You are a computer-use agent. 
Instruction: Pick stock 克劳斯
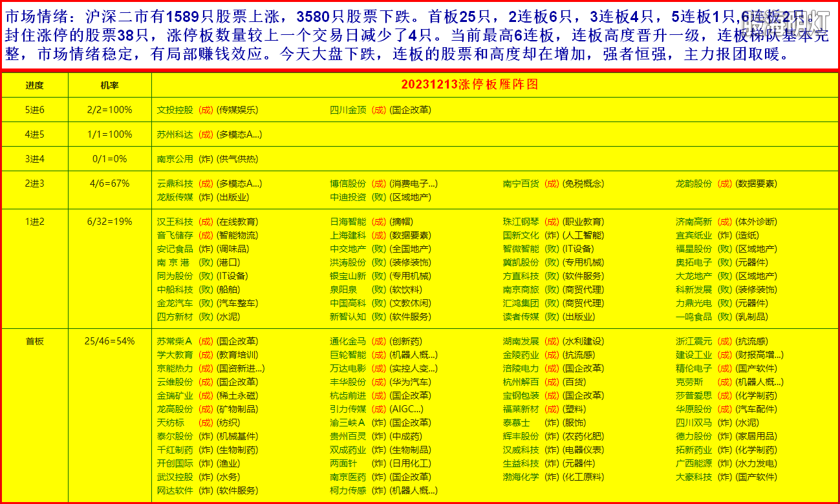pyautogui.click(x=689, y=382)
